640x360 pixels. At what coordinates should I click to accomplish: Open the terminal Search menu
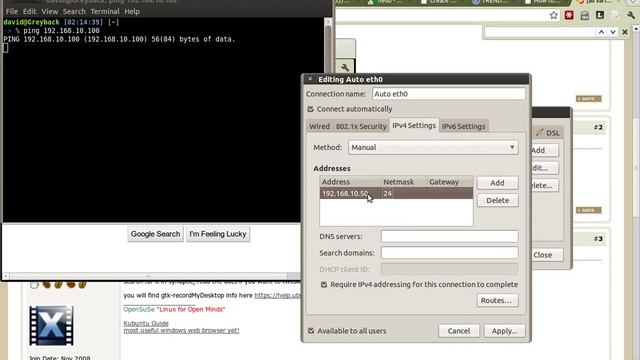click(x=74, y=11)
